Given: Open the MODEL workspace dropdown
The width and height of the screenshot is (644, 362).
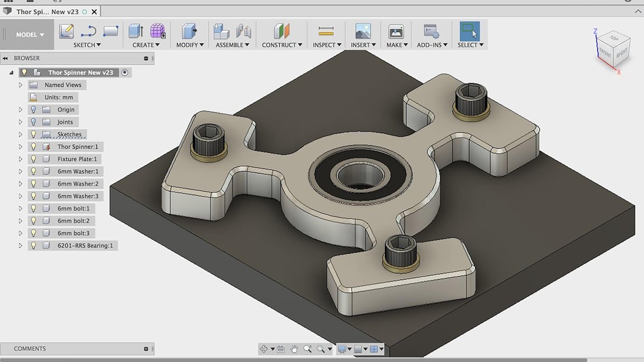Looking at the screenshot, I should point(30,35).
